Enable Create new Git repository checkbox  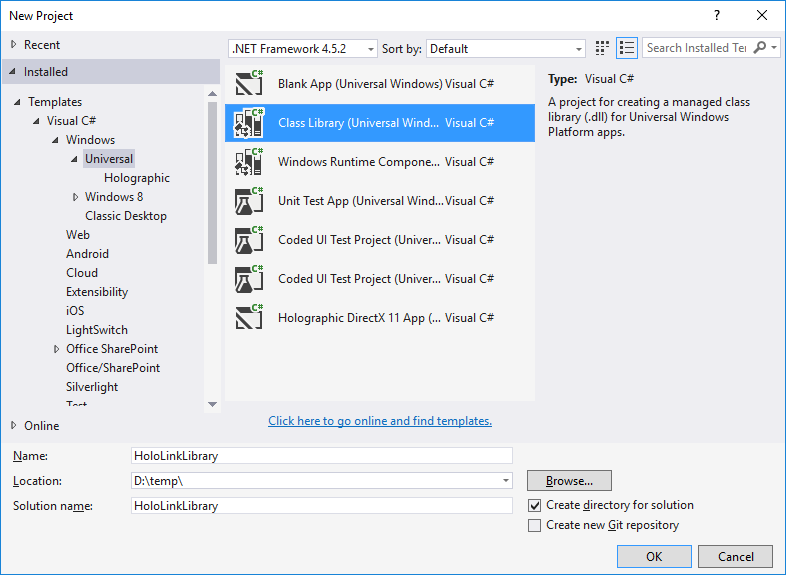534,525
